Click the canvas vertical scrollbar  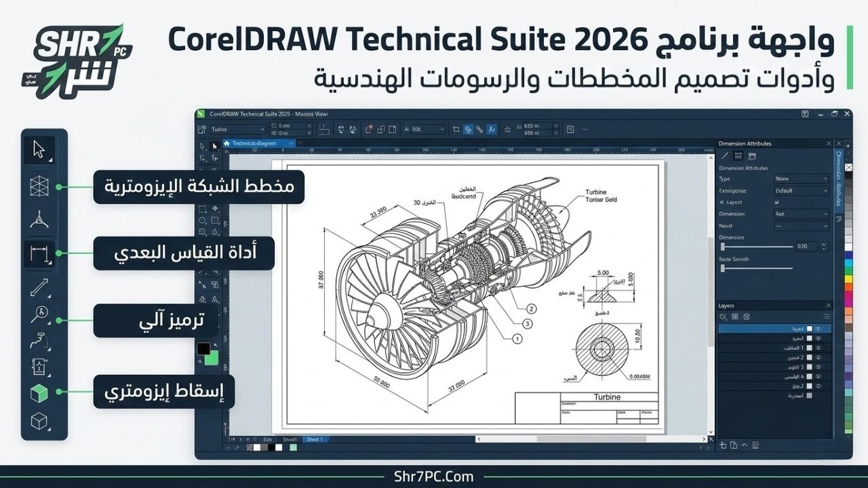point(710,291)
